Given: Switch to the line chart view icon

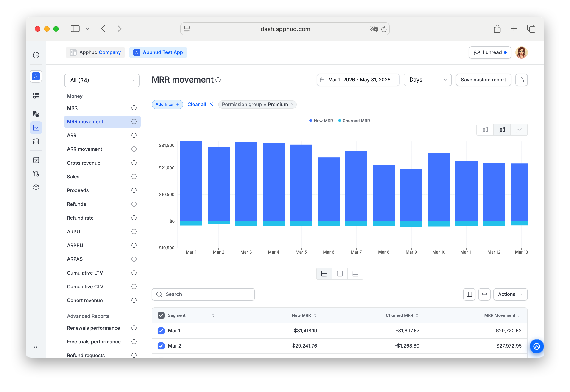Looking at the screenshot, I should click(518, 130).
